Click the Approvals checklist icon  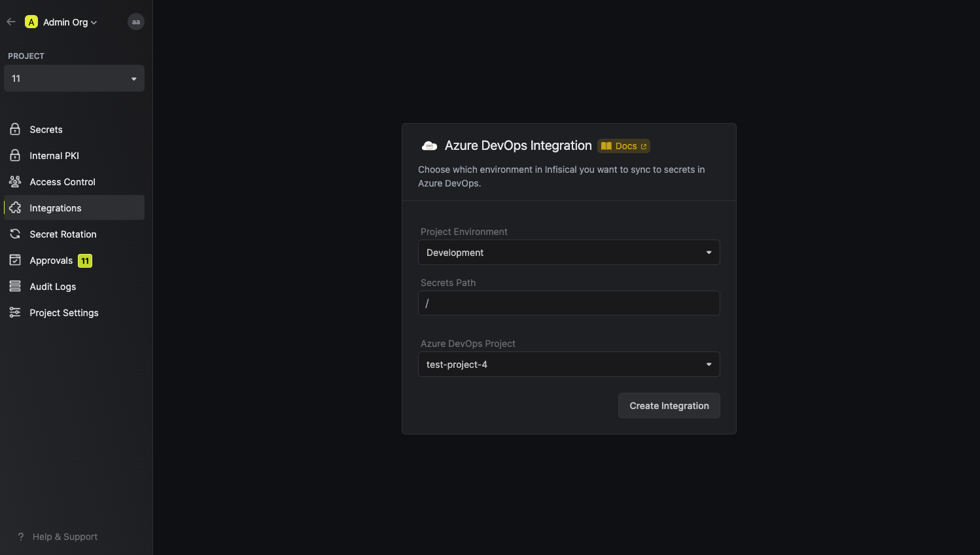15,260
